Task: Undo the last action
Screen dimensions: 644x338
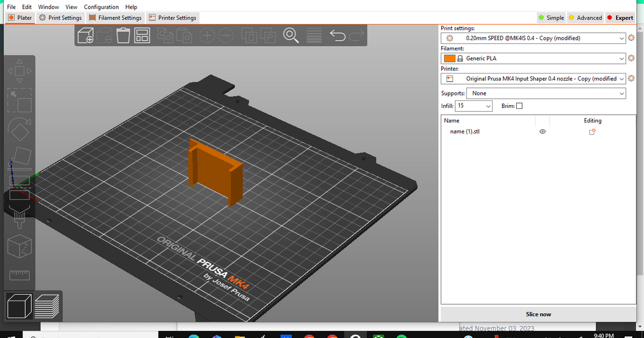Action: pyautogui.click(x=337, y=35)
